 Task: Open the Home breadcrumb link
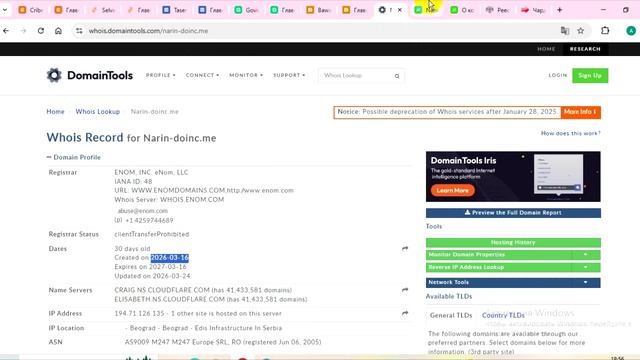click(55, 111)
